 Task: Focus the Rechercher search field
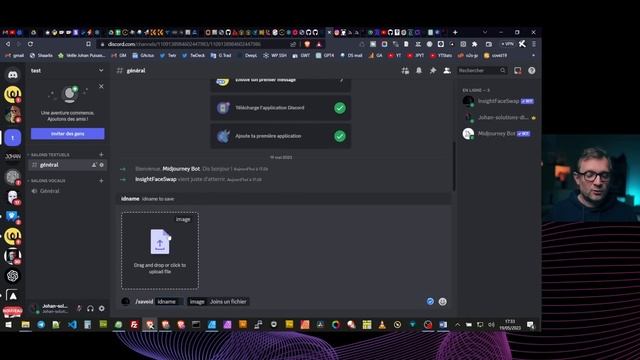[482, 71]
